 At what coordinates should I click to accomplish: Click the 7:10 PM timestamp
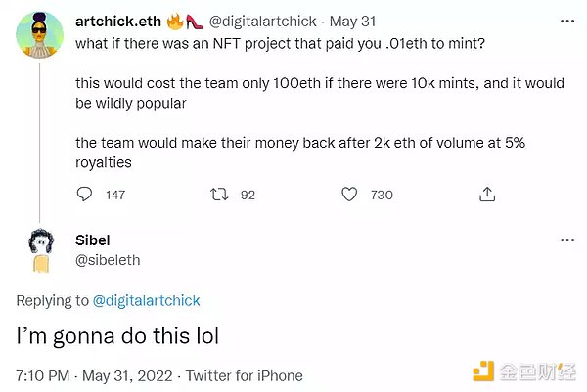pos(43,376)
